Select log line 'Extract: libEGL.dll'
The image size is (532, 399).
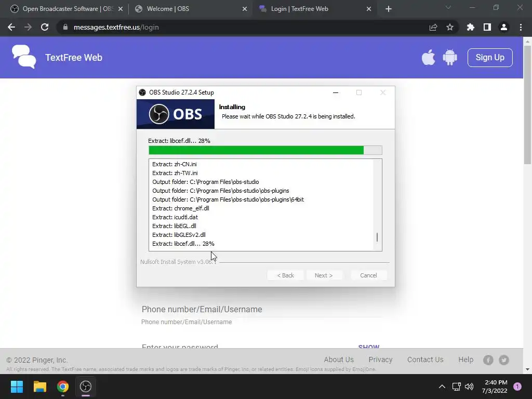click(174, 226)
